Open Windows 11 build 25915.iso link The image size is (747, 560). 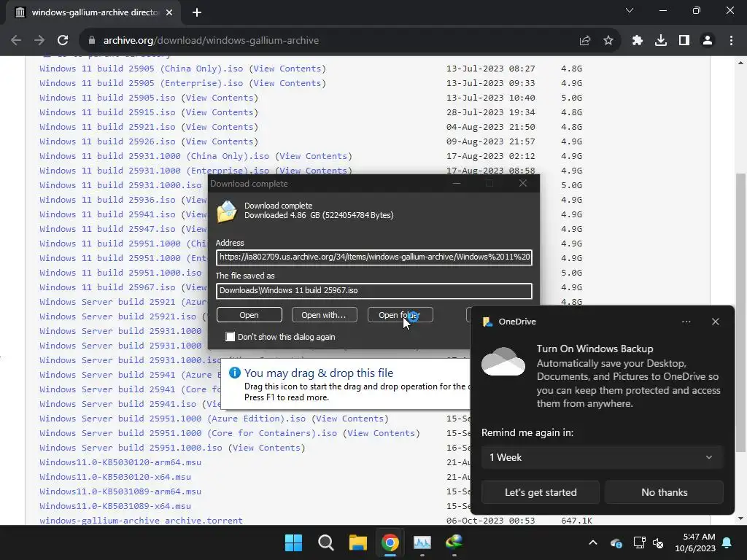108,112
